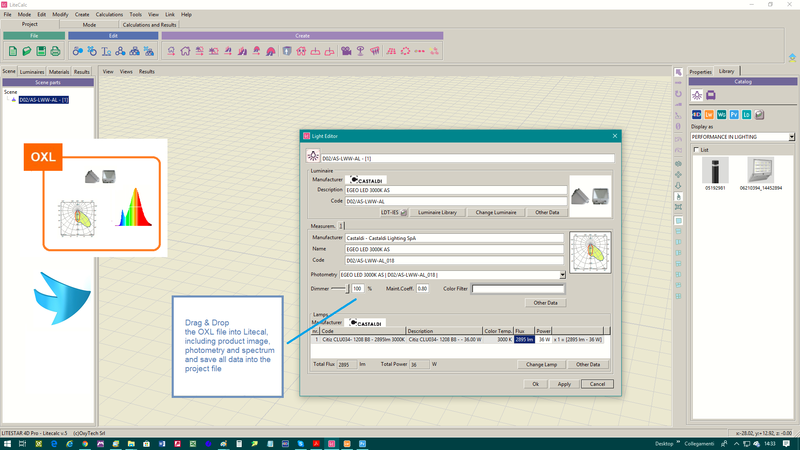Screen dimensions: 800x450
Task: Open the Tools menu
Action: [x=135, y=14]
